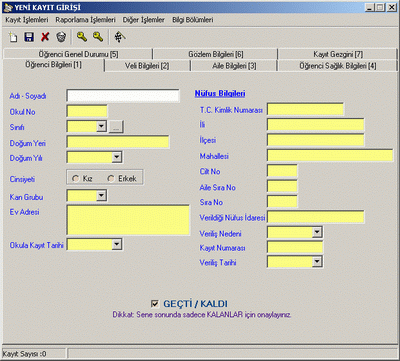Select the Öğrenci Bilgileri [1] tab

pos(53,65)
